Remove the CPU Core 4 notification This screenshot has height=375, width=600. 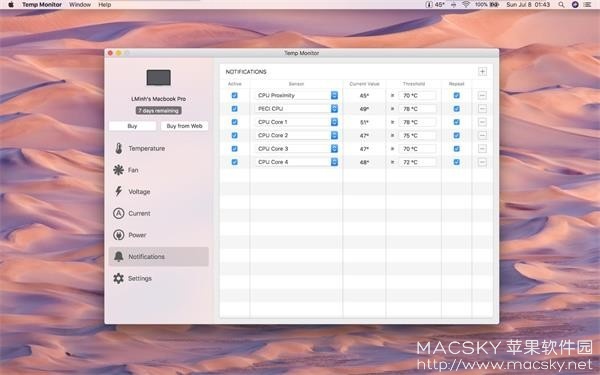[x=482, y=162]
